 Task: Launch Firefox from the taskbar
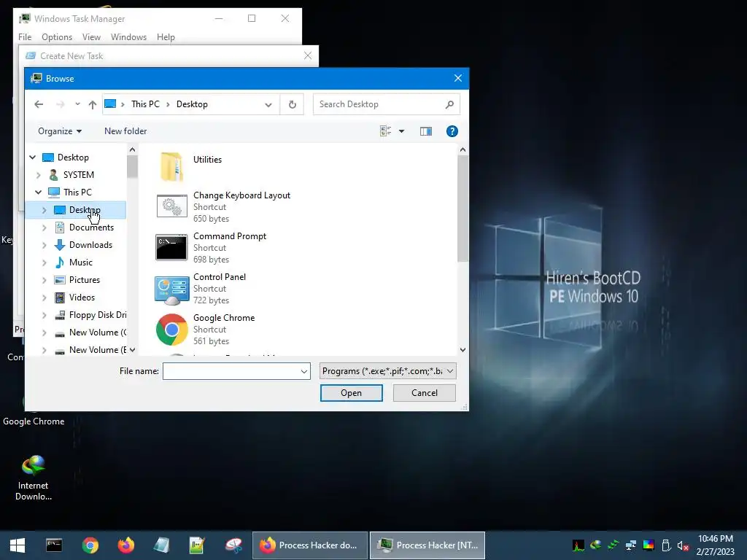(125, 545)
